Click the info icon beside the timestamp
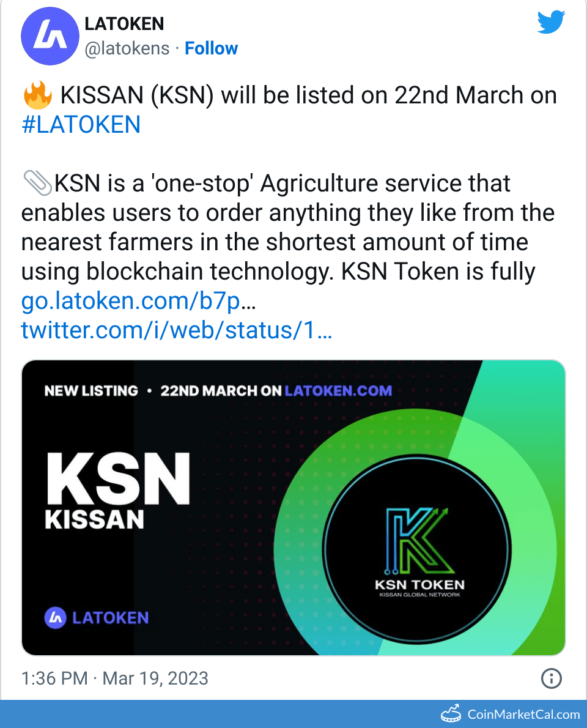The image size is (587, 728). (551, 679)
